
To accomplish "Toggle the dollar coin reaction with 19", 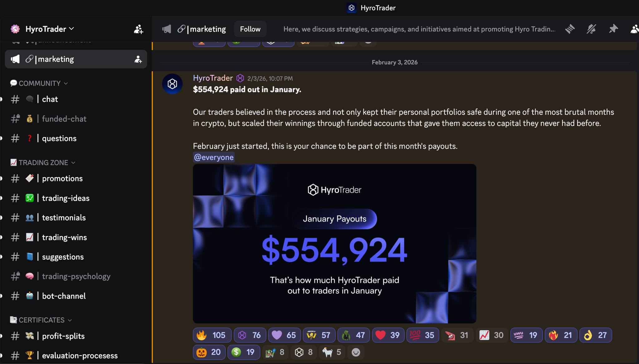I will click(244, 352).
